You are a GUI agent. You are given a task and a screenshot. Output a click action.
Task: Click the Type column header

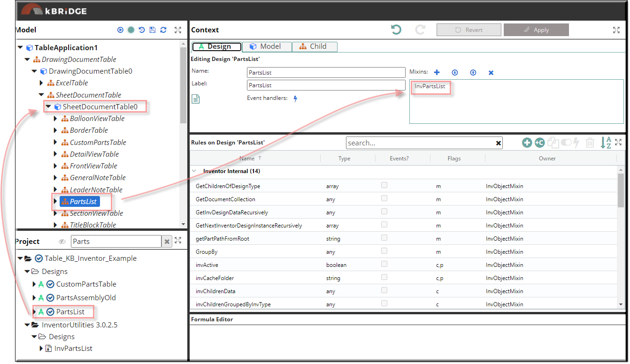[x=345, y=159]
